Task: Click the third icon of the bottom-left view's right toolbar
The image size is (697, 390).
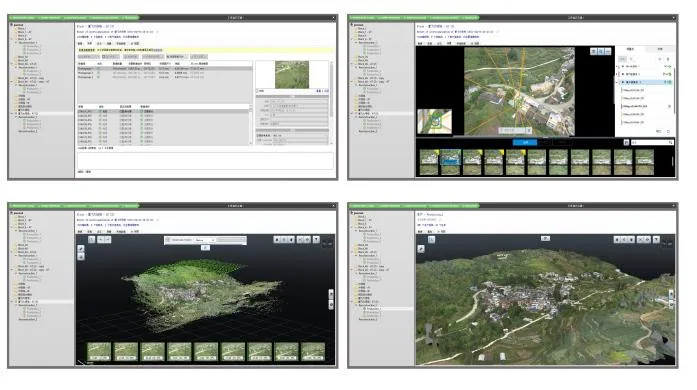Action: 291,239
